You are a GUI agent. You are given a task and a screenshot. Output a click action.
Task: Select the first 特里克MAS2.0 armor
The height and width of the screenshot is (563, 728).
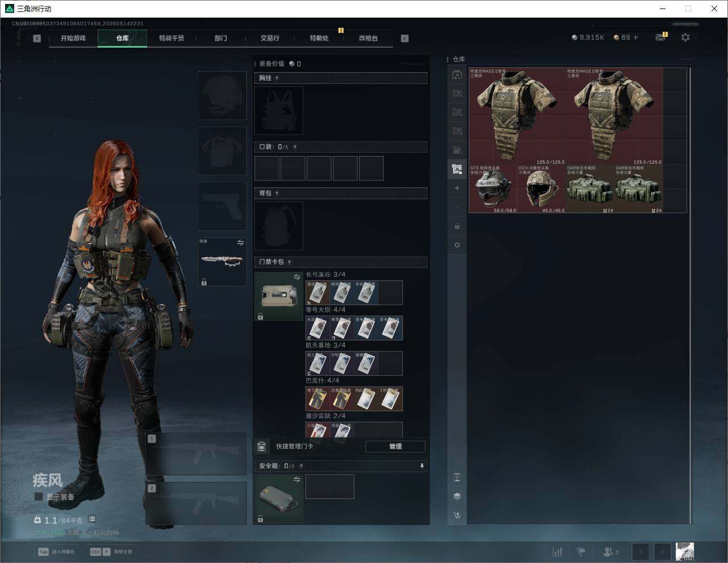click(x=517, y=116)
